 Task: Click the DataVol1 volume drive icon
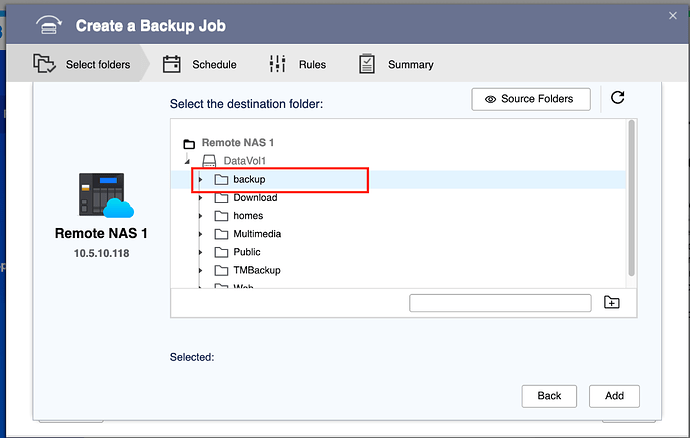pos(209,161)
